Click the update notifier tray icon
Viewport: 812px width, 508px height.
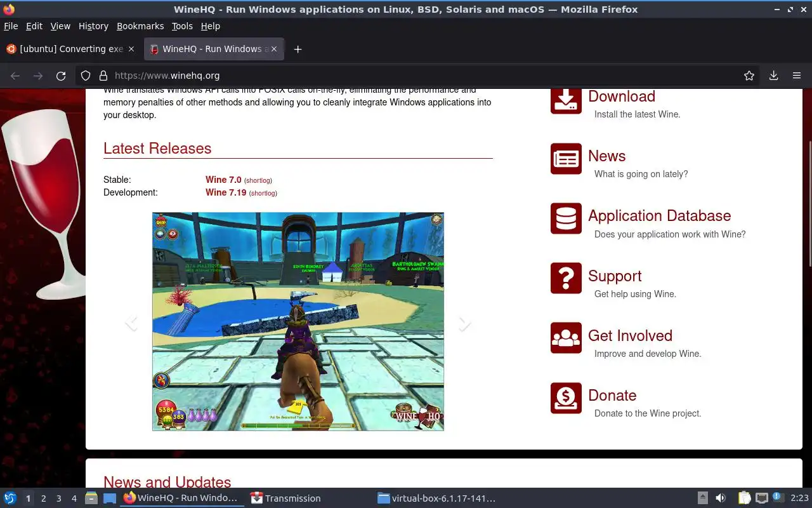click(x=778, y=498)
